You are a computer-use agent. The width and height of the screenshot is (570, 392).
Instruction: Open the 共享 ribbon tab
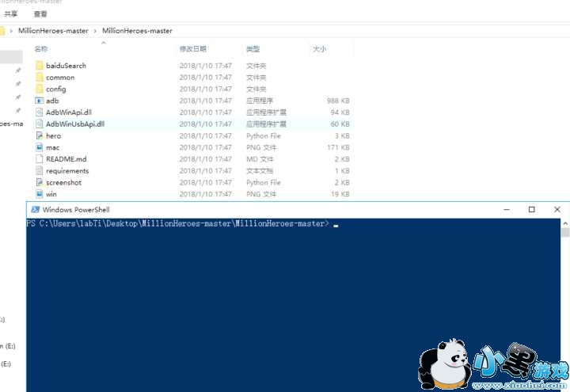11,13
